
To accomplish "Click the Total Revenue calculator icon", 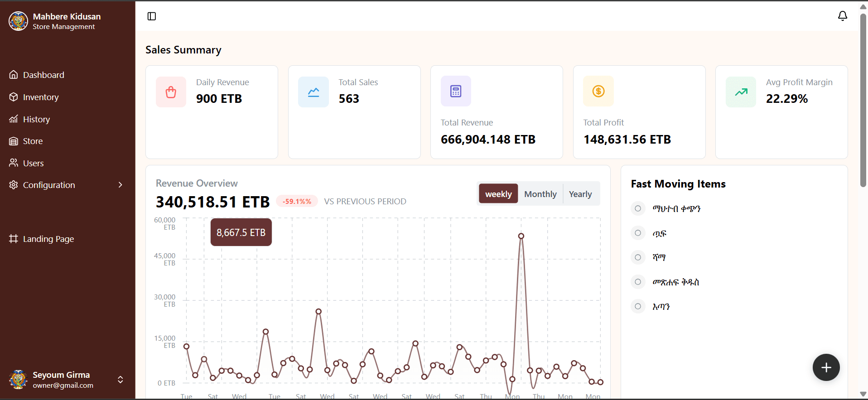I will (456, 91).
